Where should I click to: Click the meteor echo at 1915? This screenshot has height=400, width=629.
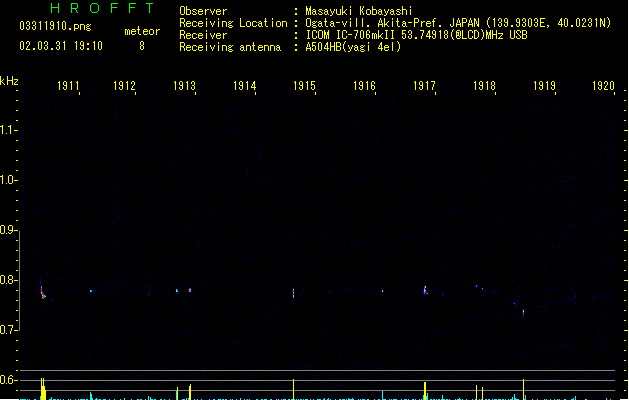pyautogui.click(x=294, y=293)
